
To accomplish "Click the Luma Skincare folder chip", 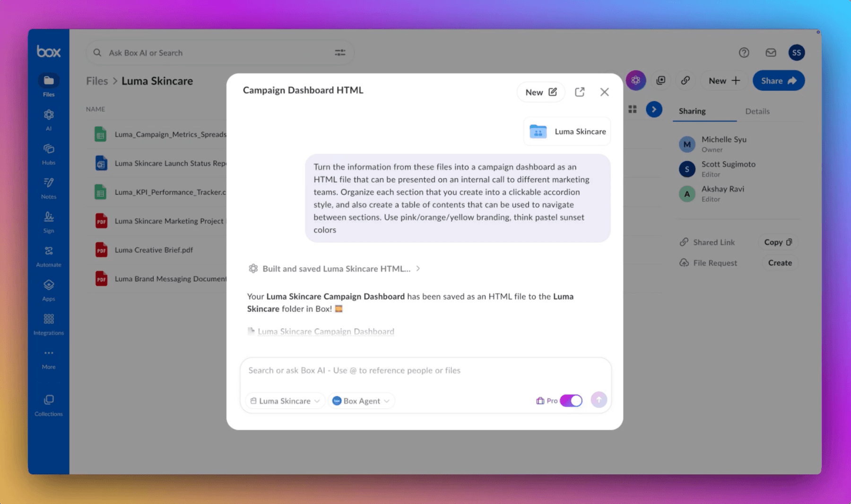I will click(x=567, y=131).
